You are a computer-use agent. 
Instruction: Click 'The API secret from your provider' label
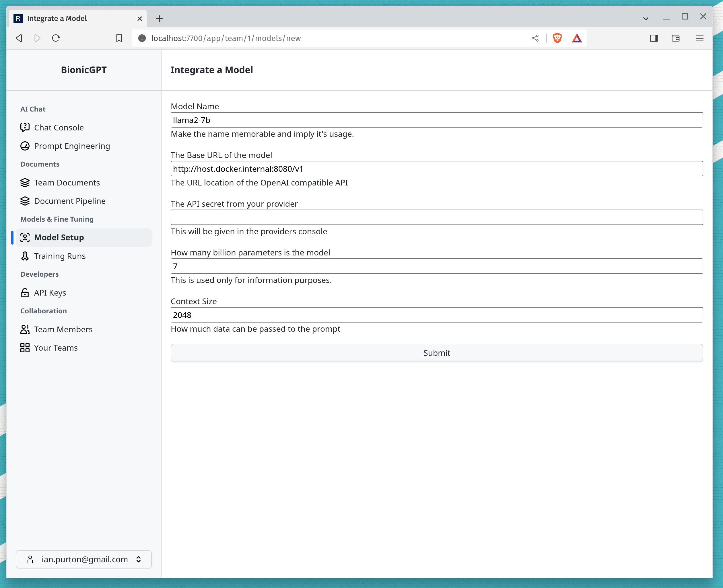[234, 204]
